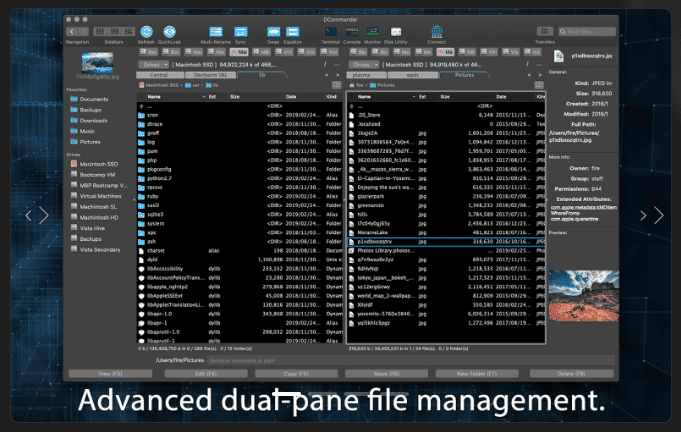
Task: Swap the two panes with Swap icon
Action: pyautogui.click(x=273, y=32)
